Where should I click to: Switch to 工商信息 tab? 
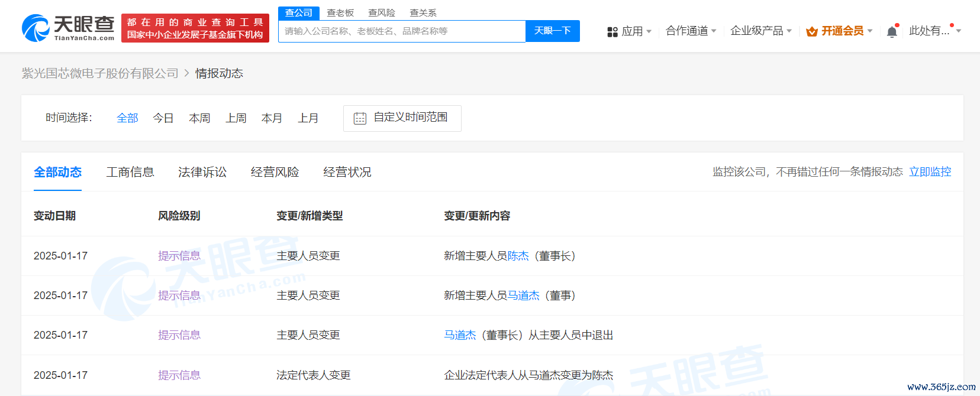(130, 172)
